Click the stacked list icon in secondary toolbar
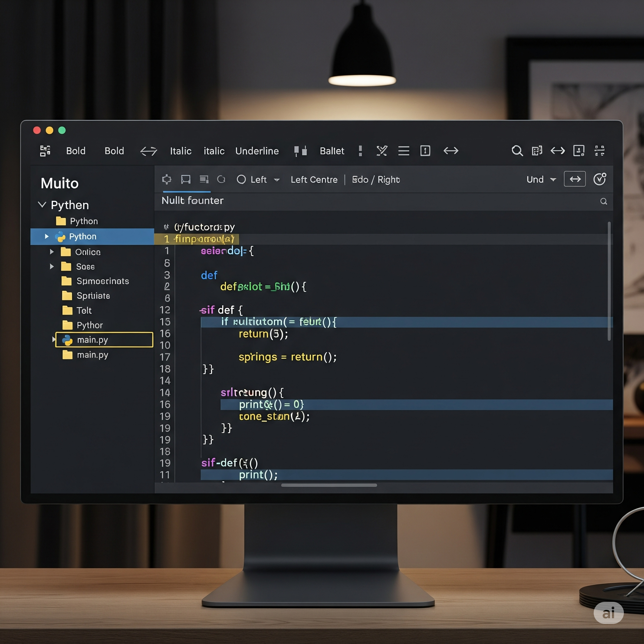 (x=204, y=179)
